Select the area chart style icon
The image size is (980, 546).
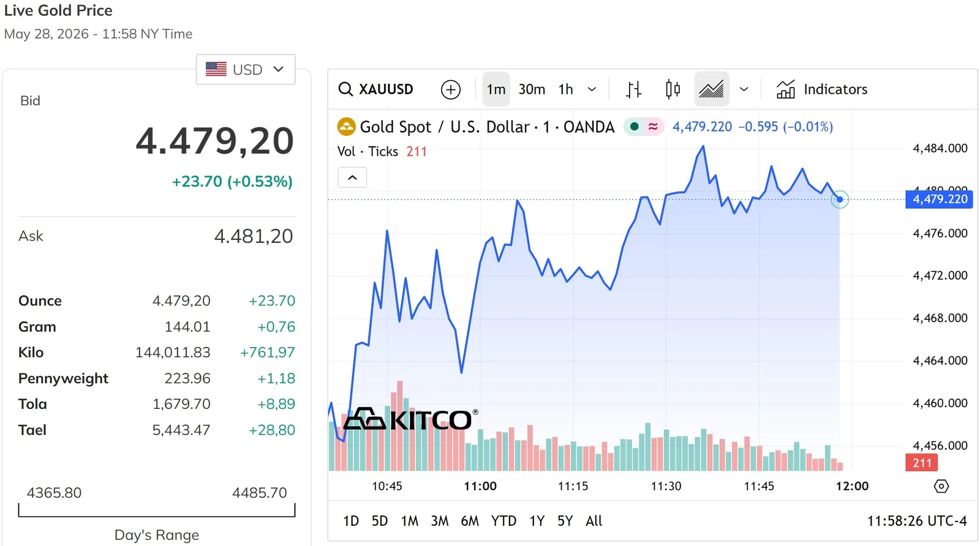click(x=712, y=89)
